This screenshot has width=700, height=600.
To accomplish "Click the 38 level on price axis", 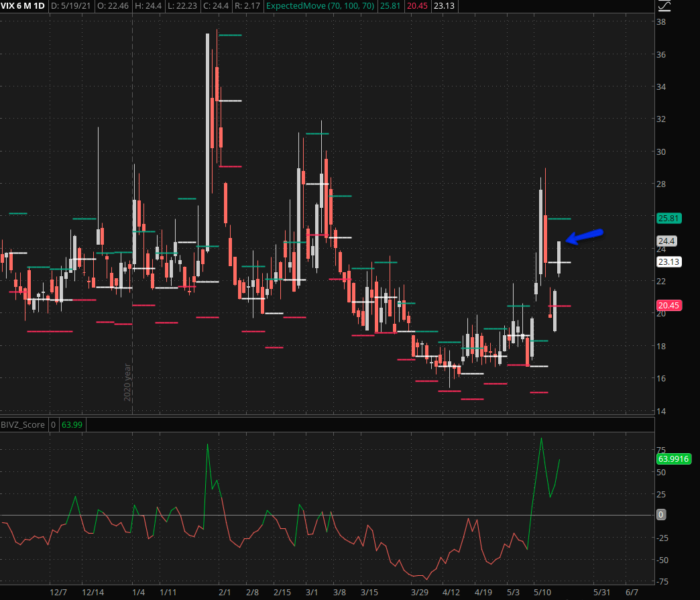I will pyautogui.click(x=660, y=21).
